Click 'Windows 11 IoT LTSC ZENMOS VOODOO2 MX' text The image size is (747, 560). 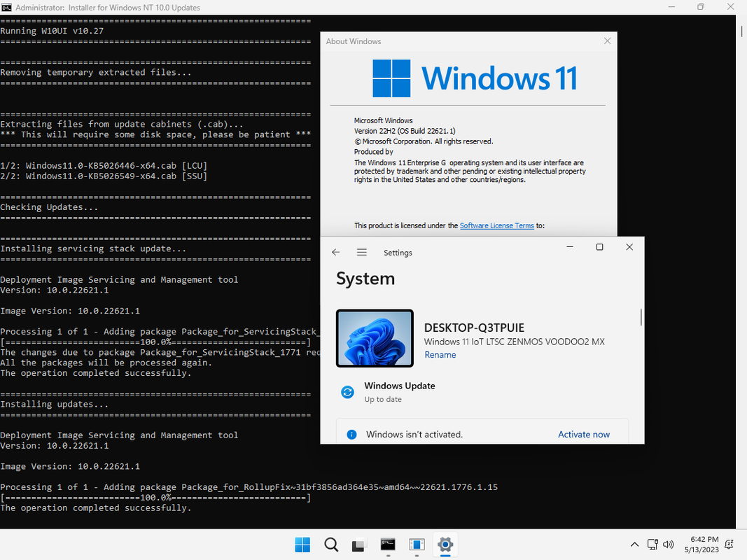pyautogui.click(x=515, y=342)
